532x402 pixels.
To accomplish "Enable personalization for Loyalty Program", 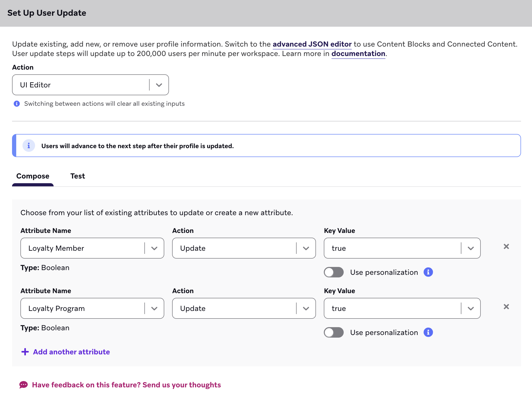I will point(333,332).
